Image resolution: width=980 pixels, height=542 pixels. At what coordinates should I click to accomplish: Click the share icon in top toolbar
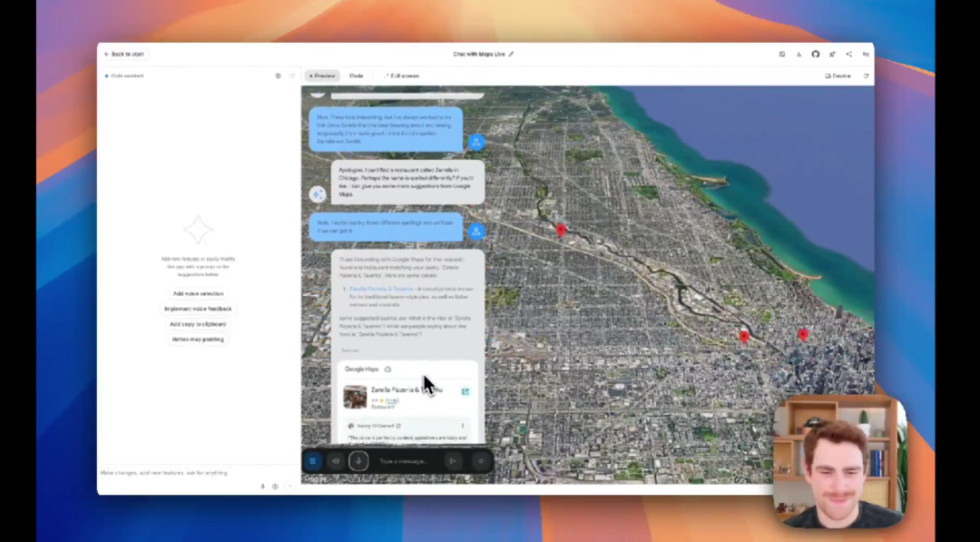pos(848,54)
